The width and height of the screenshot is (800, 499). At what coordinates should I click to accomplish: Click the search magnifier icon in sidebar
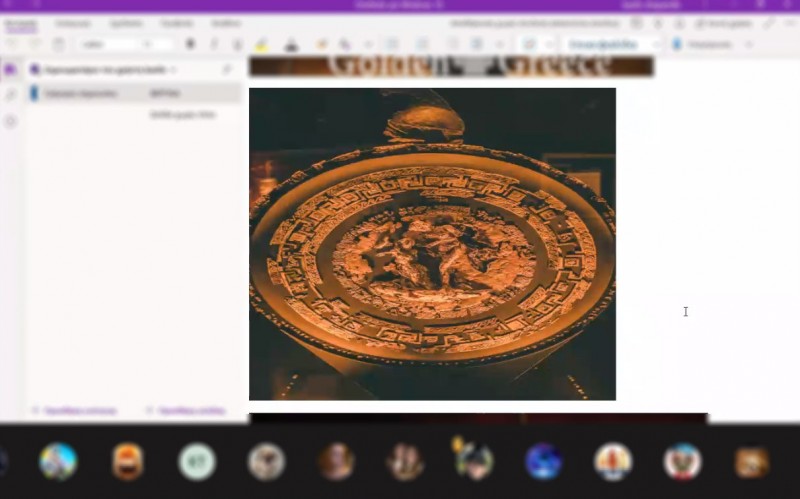10,95
